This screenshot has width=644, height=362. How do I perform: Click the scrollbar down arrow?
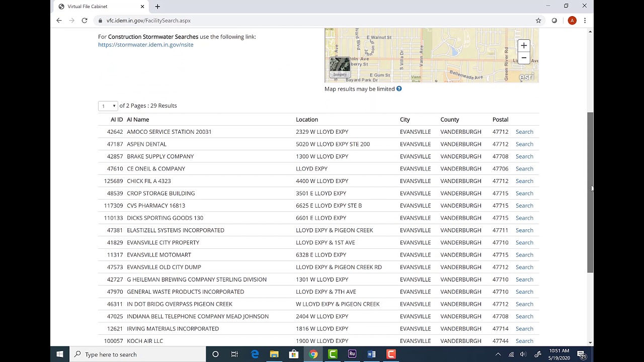[x=590, y=343]
